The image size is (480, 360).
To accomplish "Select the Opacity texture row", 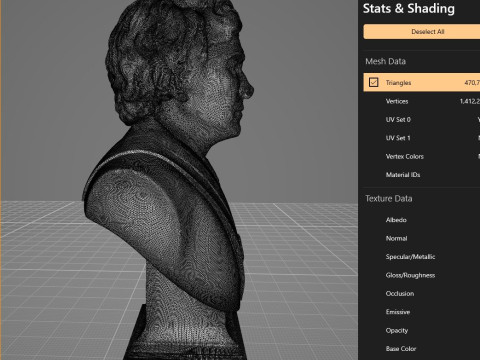I will [x=422, y=330].
